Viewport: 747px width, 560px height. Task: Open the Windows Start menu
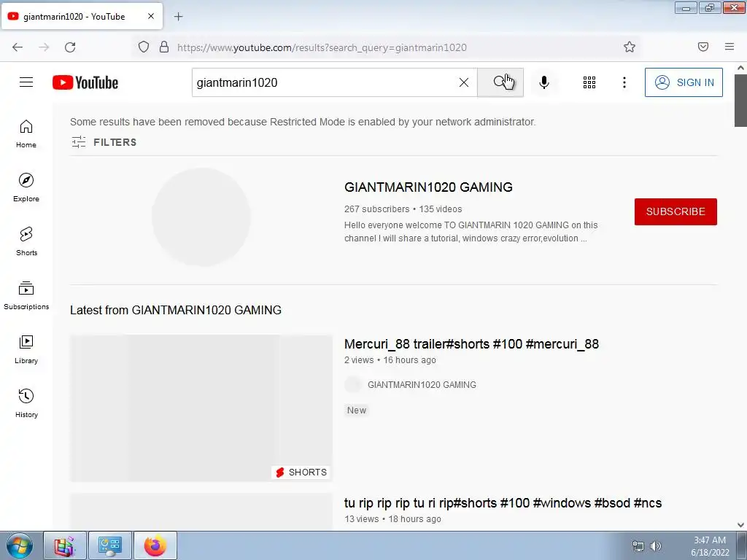coord(19,545)
